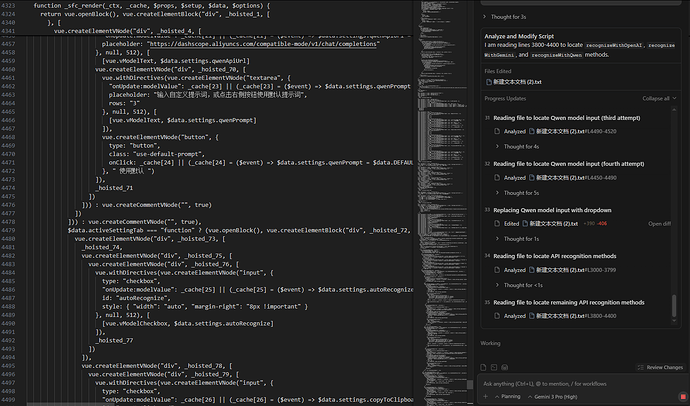The height and width of the screenshot is (406, 690).
Task: Click sticky line 4341 createElementVNode _hoisted_4
Action: pos(128,31)
